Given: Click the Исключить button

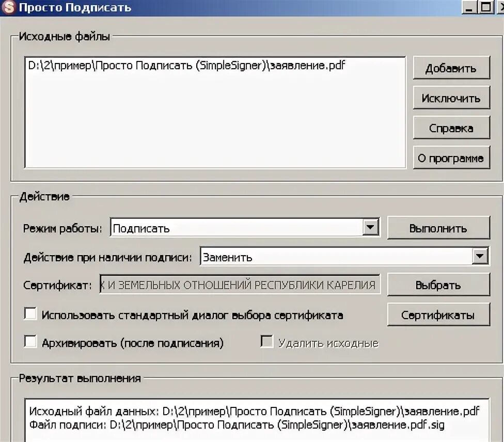Looking at the screenshot, I should 451,98.
